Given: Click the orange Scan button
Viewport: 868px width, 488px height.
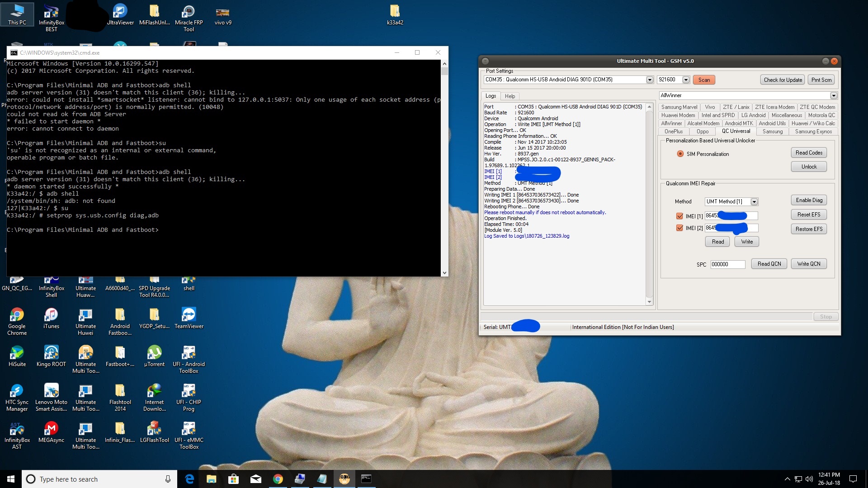Looking at the screenshot, I should (x=704, y=80).
